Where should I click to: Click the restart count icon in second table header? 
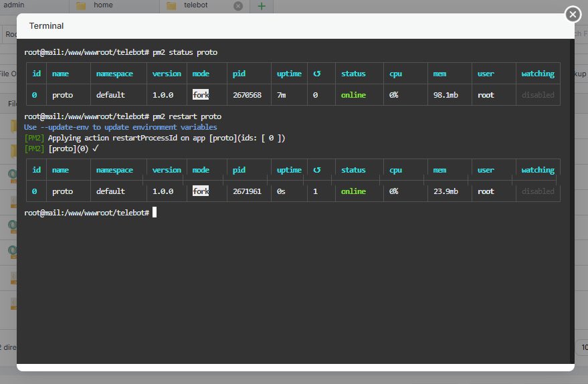317,170
